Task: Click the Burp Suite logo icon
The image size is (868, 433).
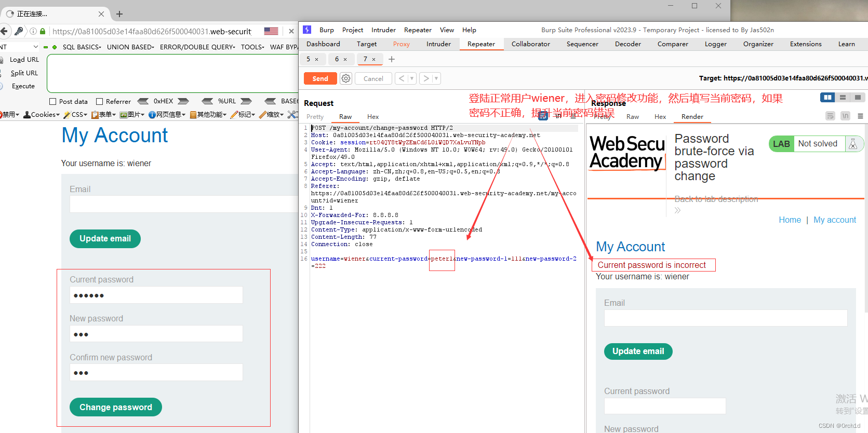Action: click(307, 30)
